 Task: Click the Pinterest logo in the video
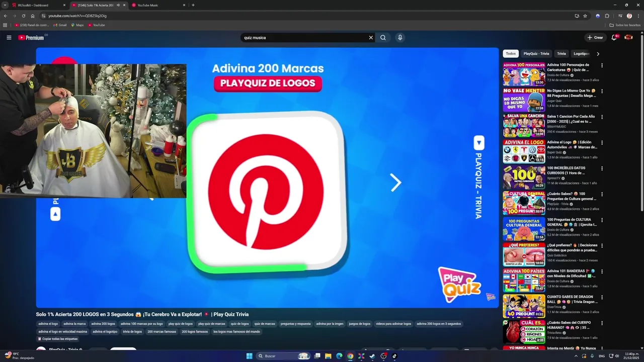[x=266, y=192]
